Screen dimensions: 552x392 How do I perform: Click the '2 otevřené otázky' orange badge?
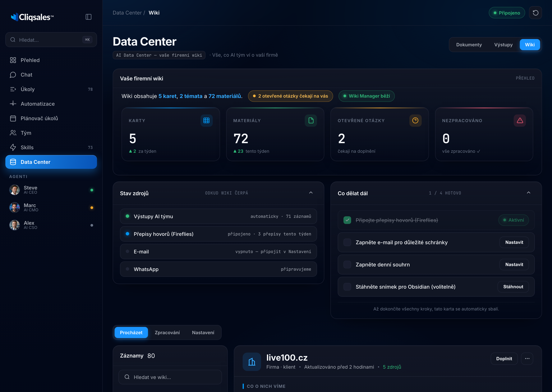[291, 96]
